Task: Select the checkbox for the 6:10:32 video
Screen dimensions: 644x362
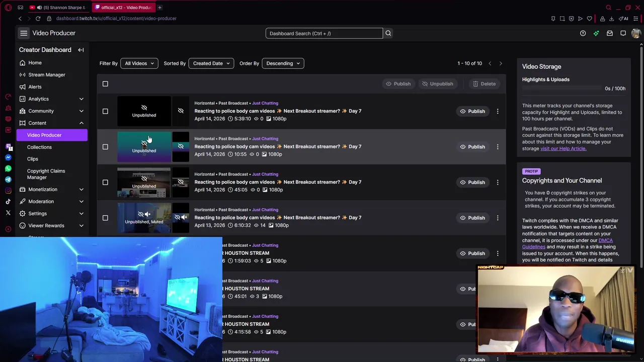Action: [105, 218]
